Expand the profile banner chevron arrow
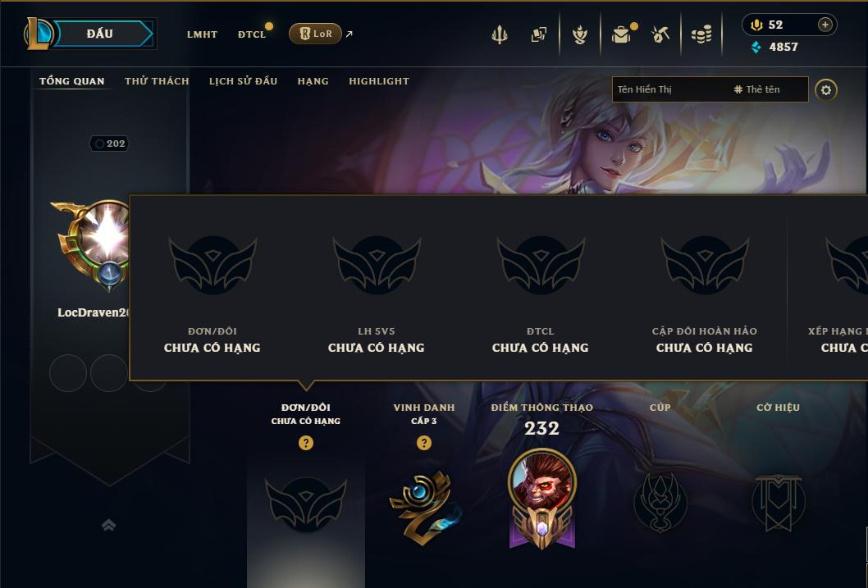This screenshot has width=868, height=588. point(108,524)
